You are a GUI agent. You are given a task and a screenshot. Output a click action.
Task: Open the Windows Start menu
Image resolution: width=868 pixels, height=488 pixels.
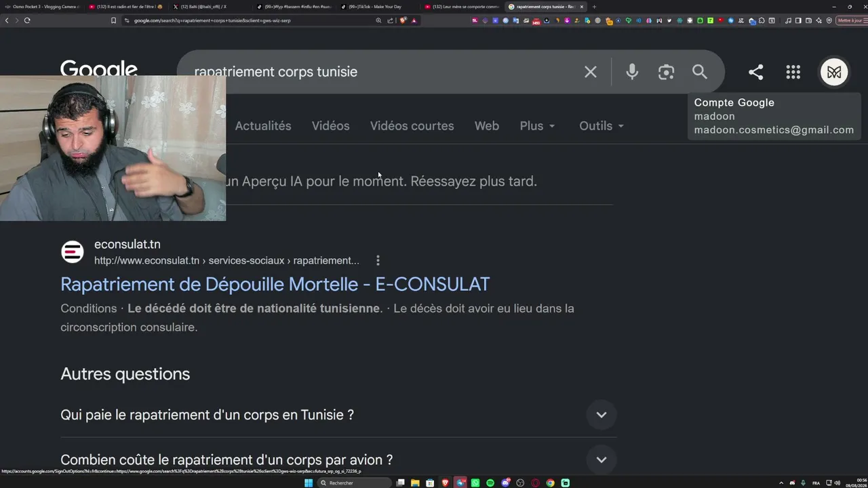click(309, 483)
